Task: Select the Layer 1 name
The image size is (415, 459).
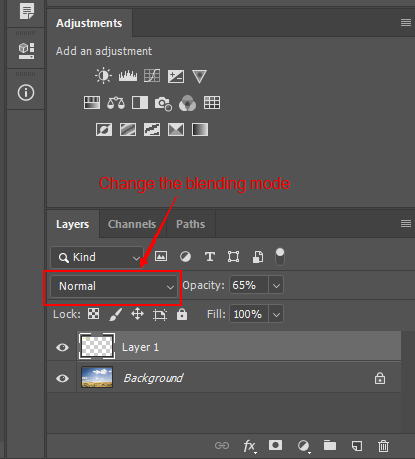Action: (140, 347)
